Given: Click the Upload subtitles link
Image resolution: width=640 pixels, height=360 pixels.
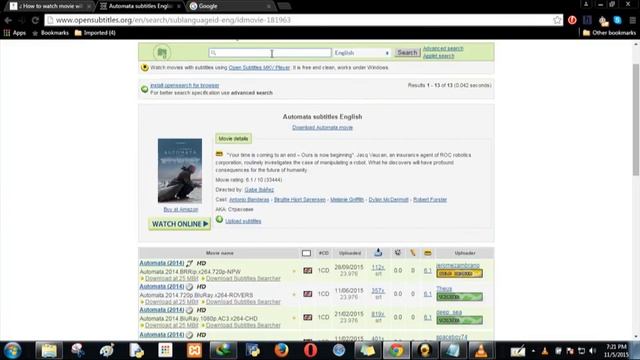Looking at the screenshot, I should click(x=243, y=221).
